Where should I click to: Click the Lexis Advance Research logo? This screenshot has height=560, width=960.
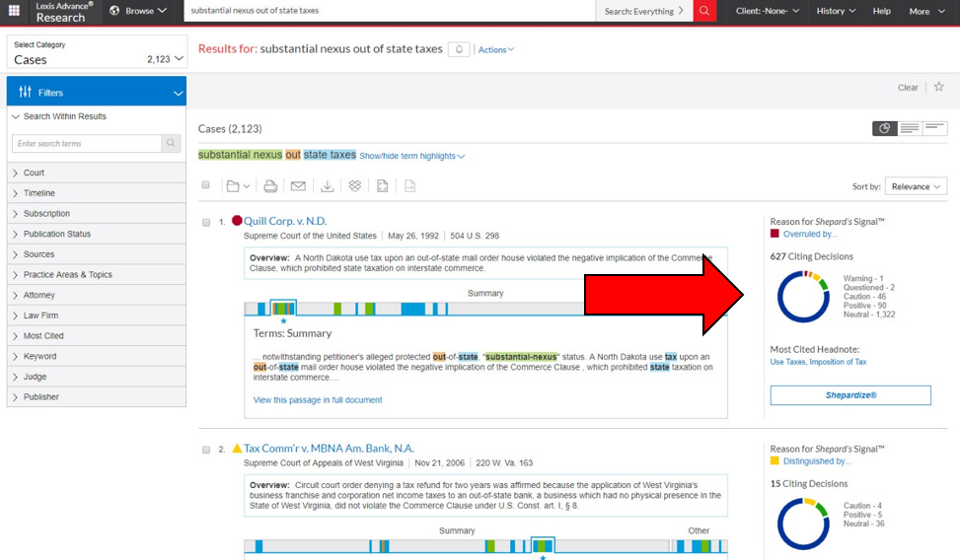coord(64,11)
